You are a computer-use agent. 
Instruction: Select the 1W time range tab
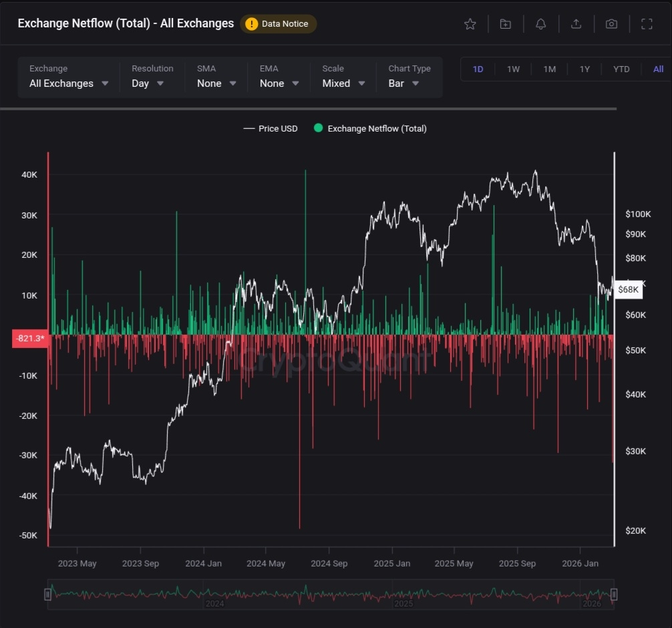click(513, 69)
